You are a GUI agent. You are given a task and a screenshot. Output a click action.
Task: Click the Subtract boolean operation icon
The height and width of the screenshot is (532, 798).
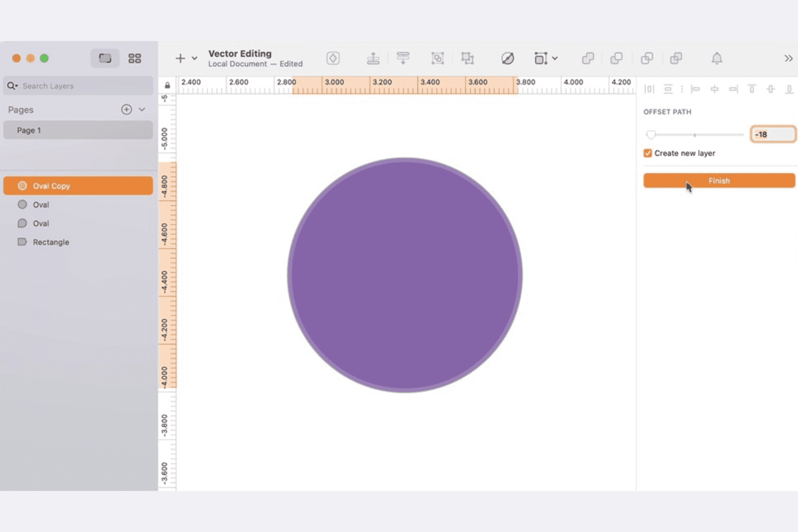click(616, 58)
